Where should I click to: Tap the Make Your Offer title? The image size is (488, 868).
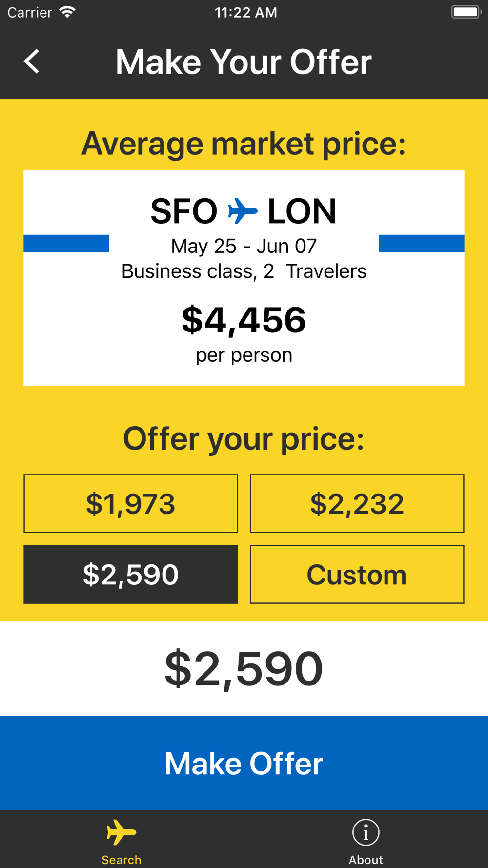point(244,62)
